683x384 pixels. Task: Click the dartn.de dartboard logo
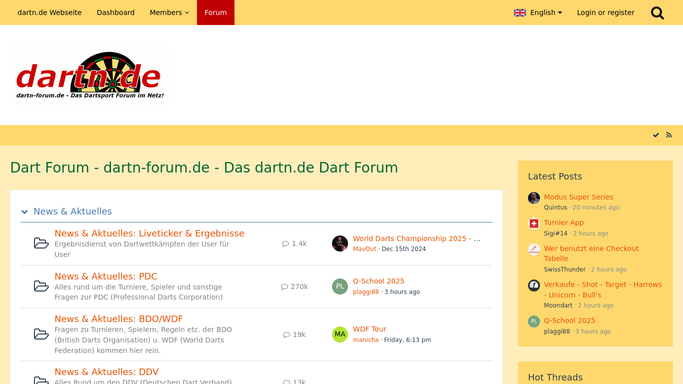click(x=90, y=75)
